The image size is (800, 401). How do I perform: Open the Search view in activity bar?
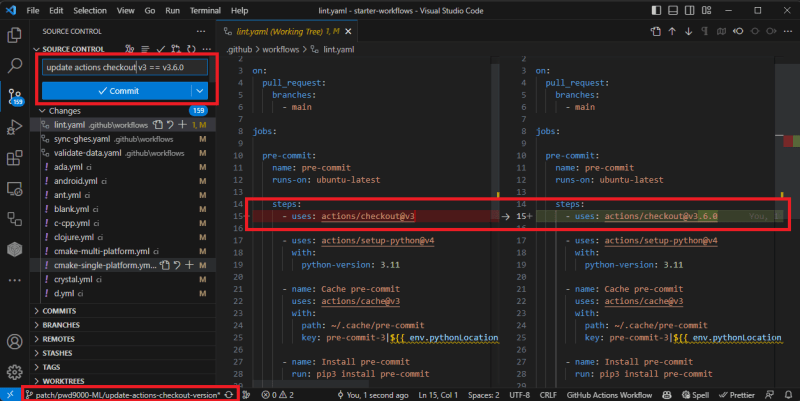pos(14,65)
